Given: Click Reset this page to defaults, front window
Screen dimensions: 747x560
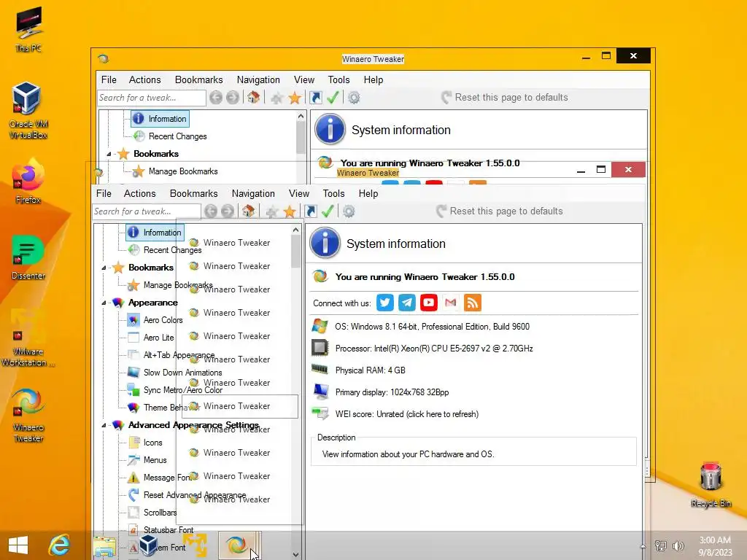Looking at the screenshot, I should pyautogui.click(x=500, y=211).
